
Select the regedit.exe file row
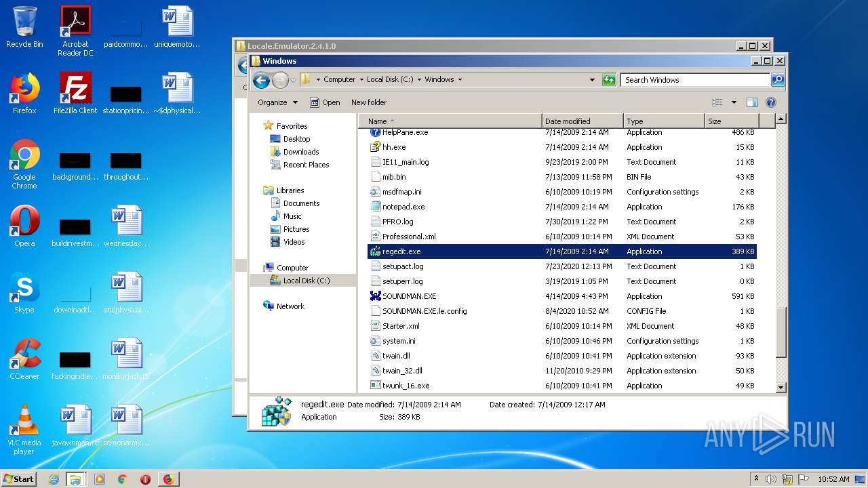[x=562, y=251]
